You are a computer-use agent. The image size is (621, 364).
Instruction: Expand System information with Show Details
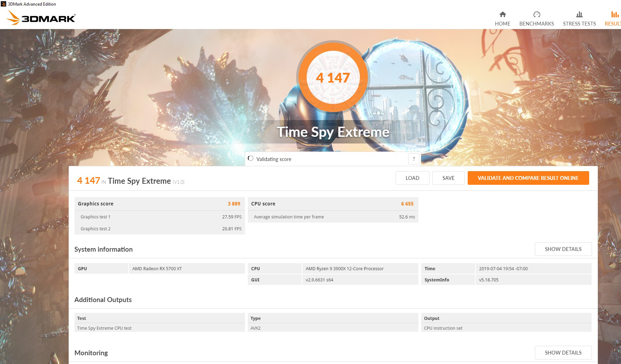pos(563,249)
